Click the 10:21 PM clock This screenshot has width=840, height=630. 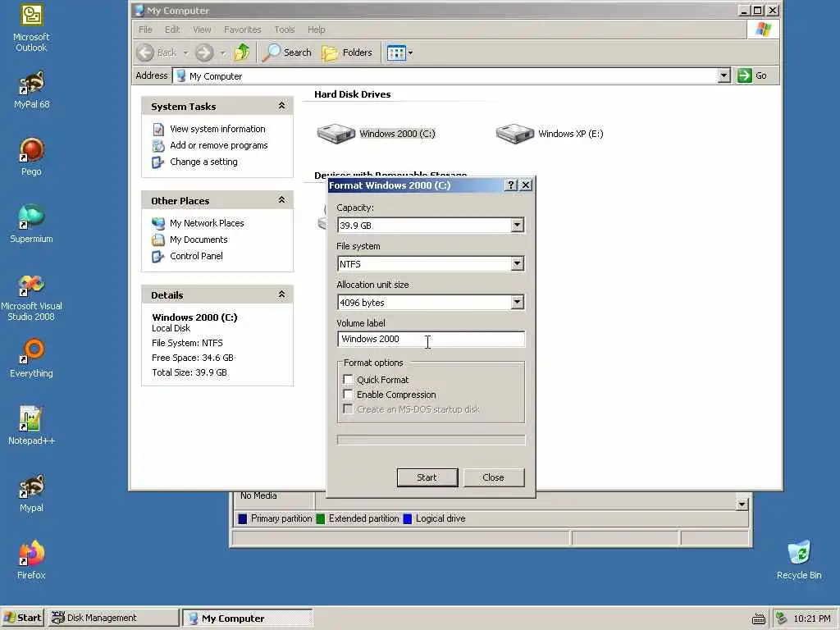(x=811, y=619)
